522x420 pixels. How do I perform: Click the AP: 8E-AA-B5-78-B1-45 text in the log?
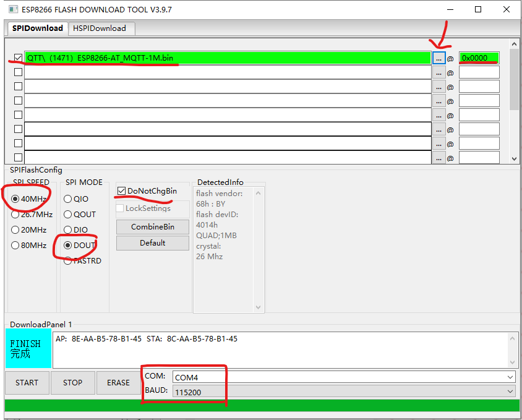pos(98,339)
